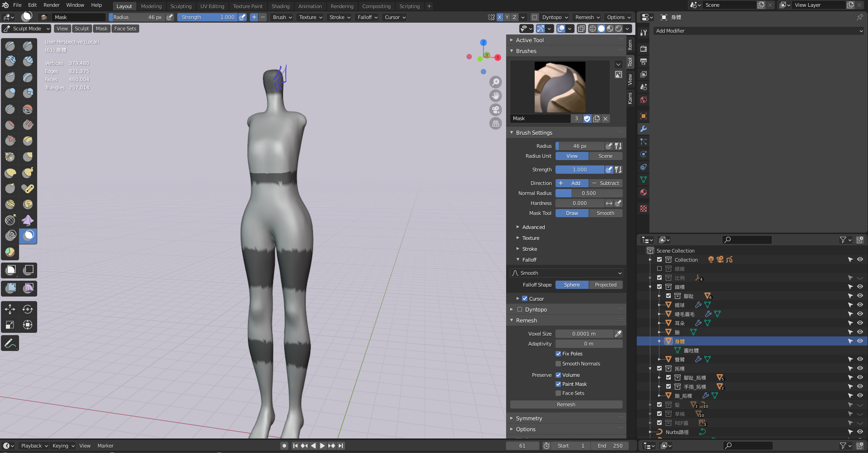Screen dimensions: 868x453
Task: Toggle X-ray display in viewport header
Action: coord(581,29)
